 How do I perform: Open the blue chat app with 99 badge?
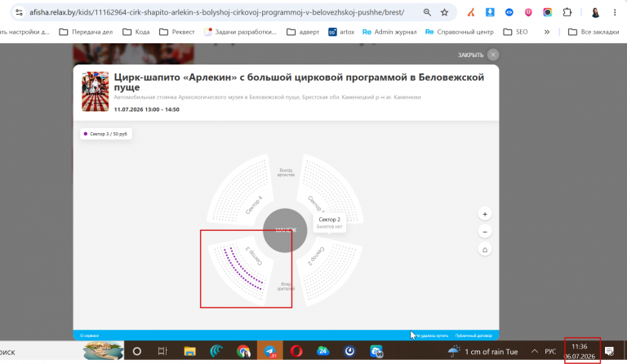pyautogui.click(x=376, y=352)
